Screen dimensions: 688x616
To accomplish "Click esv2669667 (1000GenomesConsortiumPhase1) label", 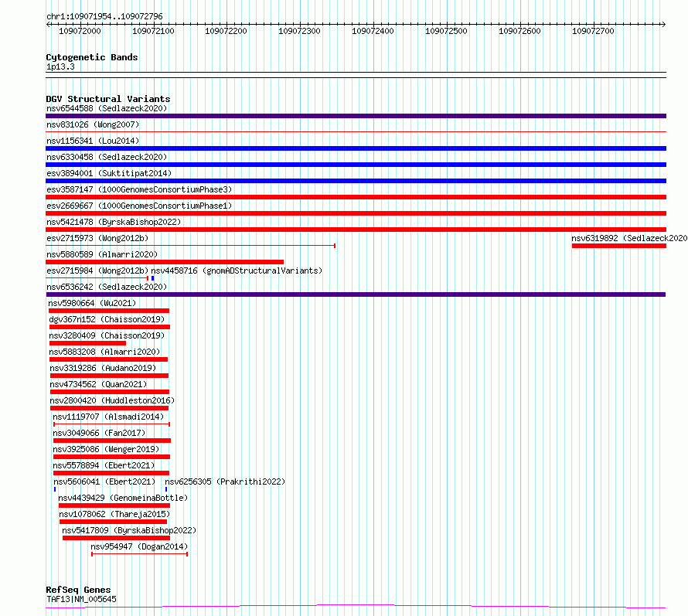I will [139, 206].
